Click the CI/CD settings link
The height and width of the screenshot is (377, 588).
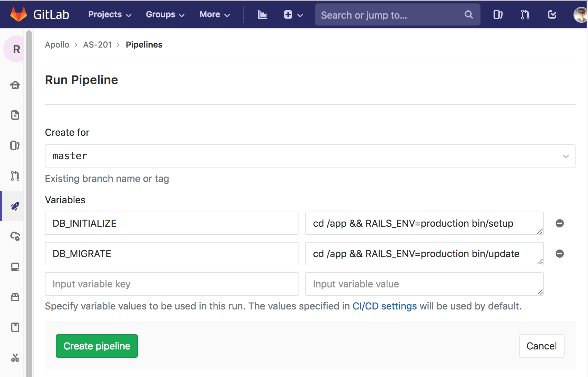385,306
